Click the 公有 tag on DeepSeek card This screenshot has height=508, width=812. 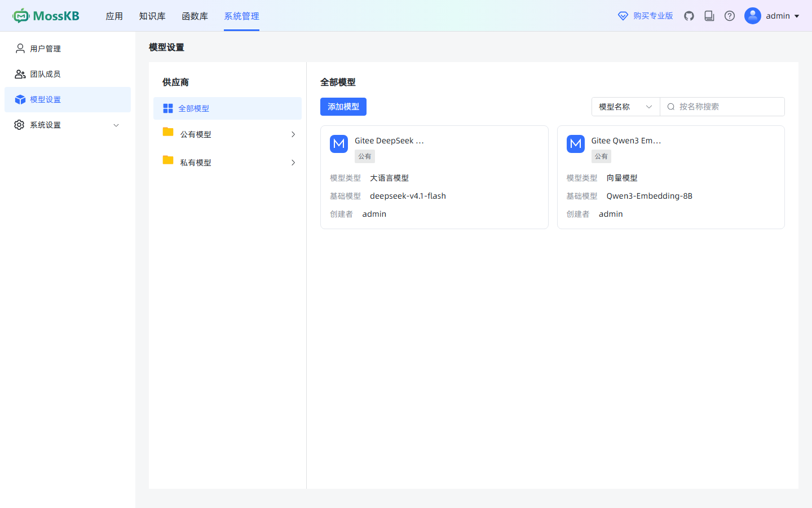click(x=365, y=156)
